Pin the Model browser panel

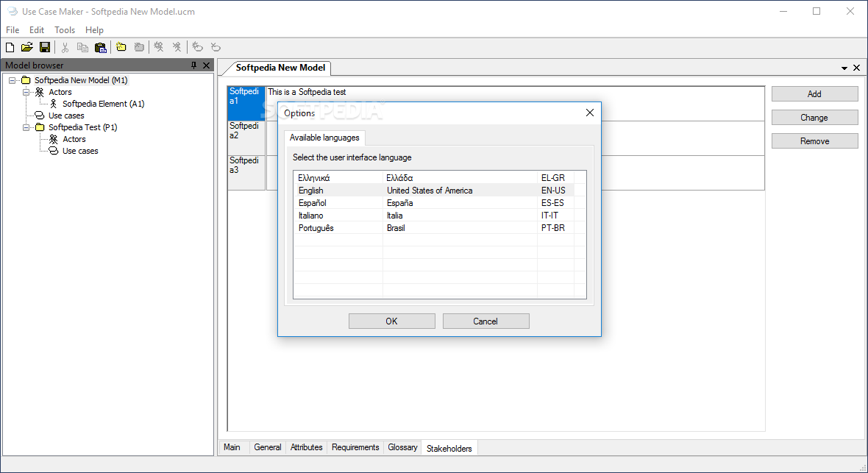pos(193,65)
